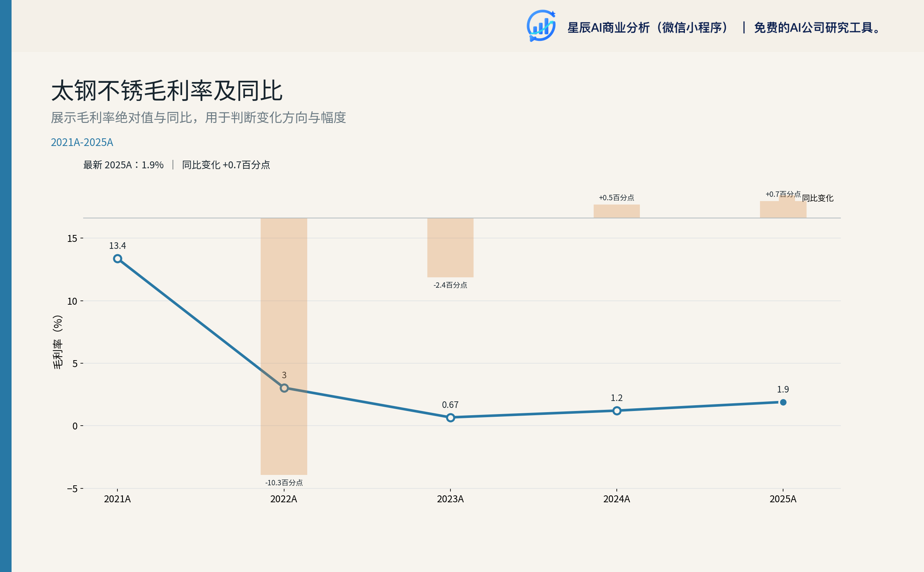Viewport: 924px width, 572px height.
Task: Click the 2024A data point marker
Action: tap(617, 411)
